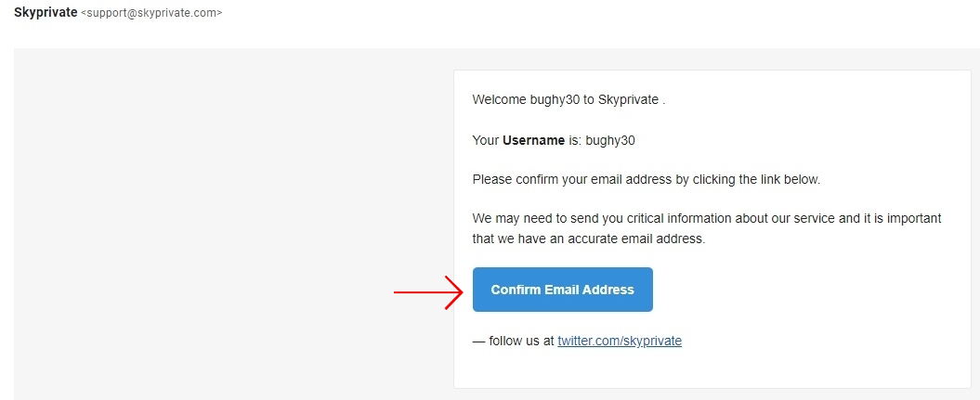Click bughy30 in the Welcome line
Image resolution: width=980 pixels, height=400 pixels.
555,100
